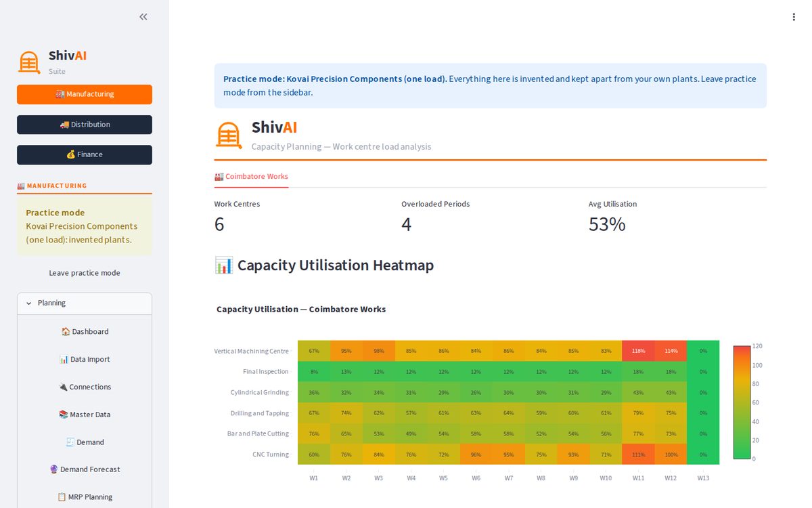Click the practice mode info banner

(491, 86)
